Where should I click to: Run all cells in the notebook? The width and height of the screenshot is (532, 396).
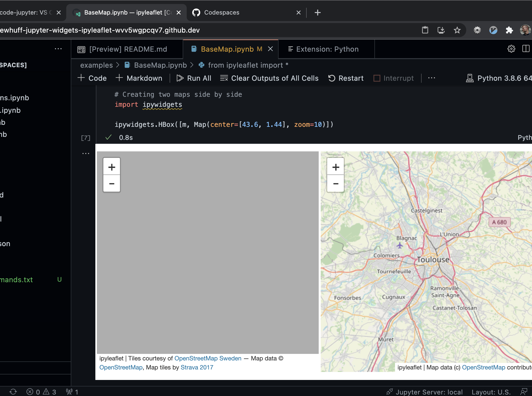[x=194, y=78]
